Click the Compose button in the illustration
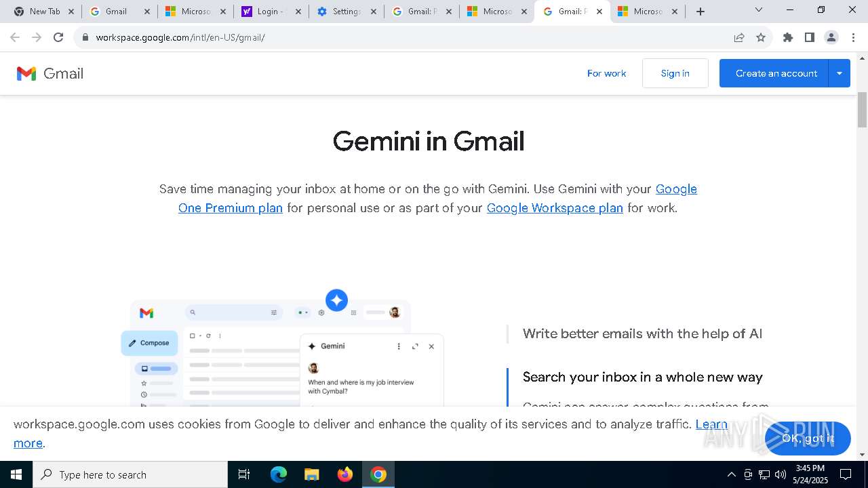868x488 pixels. [150, 343]
